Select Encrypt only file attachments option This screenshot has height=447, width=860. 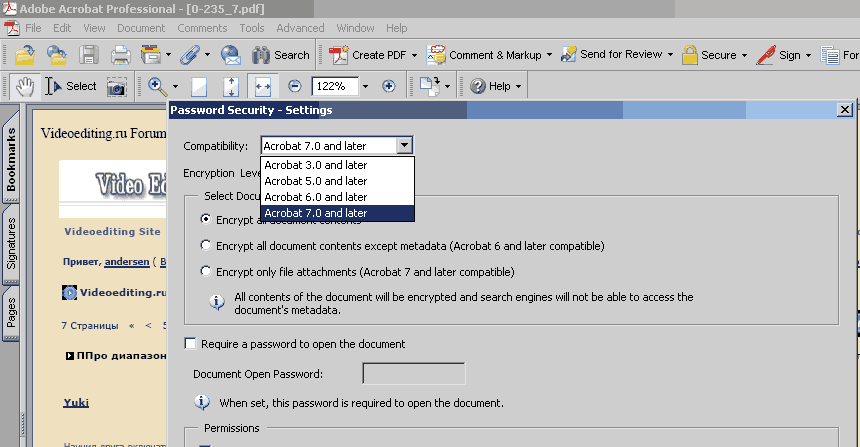[206, 271]
